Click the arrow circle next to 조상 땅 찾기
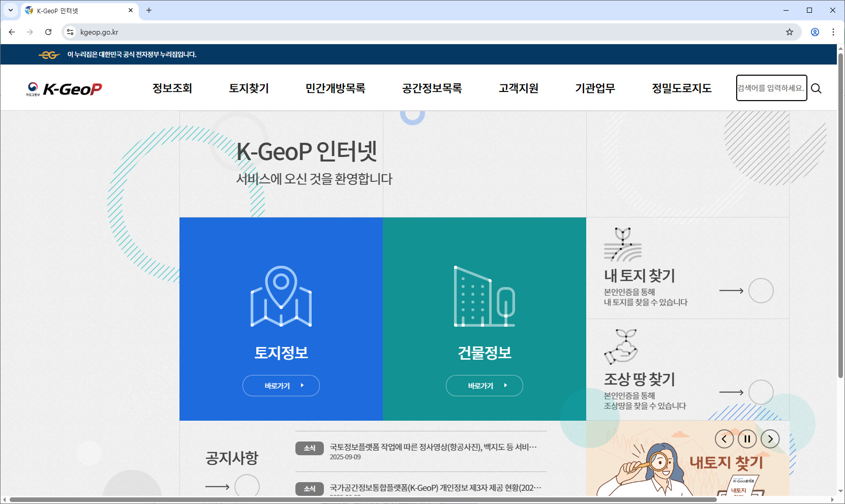The width and height of the screenshot is (845, 504). tap(761, 392)
